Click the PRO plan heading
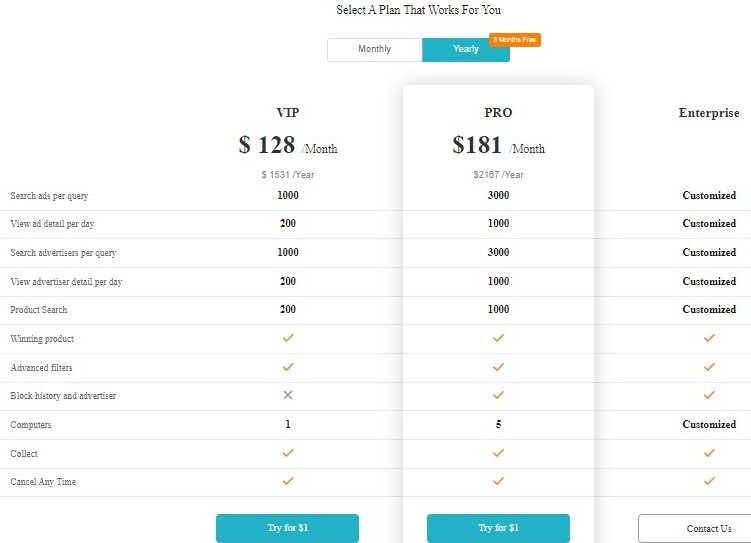Screen dimensions: 751x543 498,113
